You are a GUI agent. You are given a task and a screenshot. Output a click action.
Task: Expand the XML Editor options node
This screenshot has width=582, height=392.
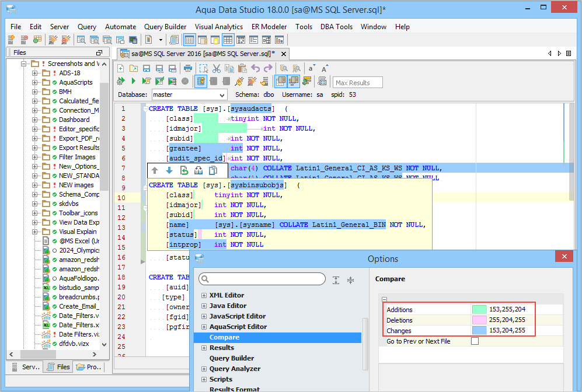click(x=204, y=295)
